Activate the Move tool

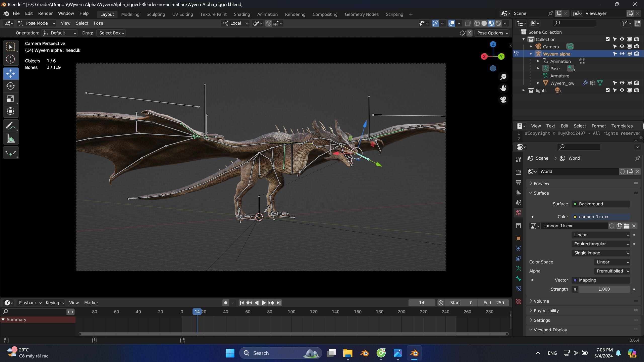point(11,74)
